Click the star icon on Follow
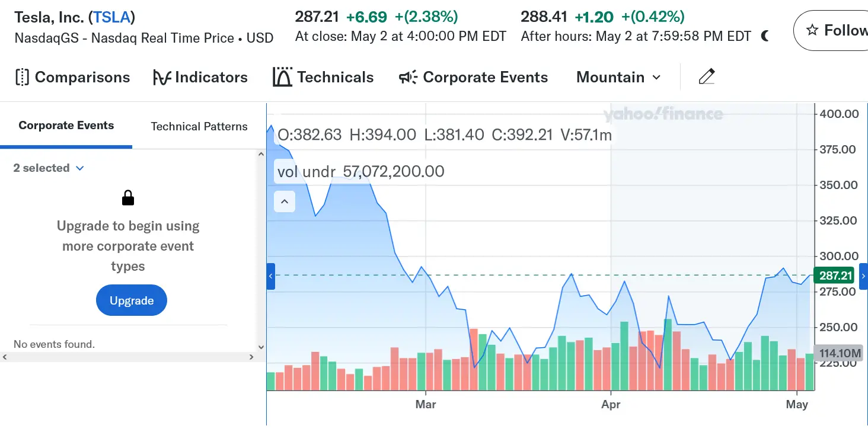This screenshot has width=868, height=429. pos(813,30)
